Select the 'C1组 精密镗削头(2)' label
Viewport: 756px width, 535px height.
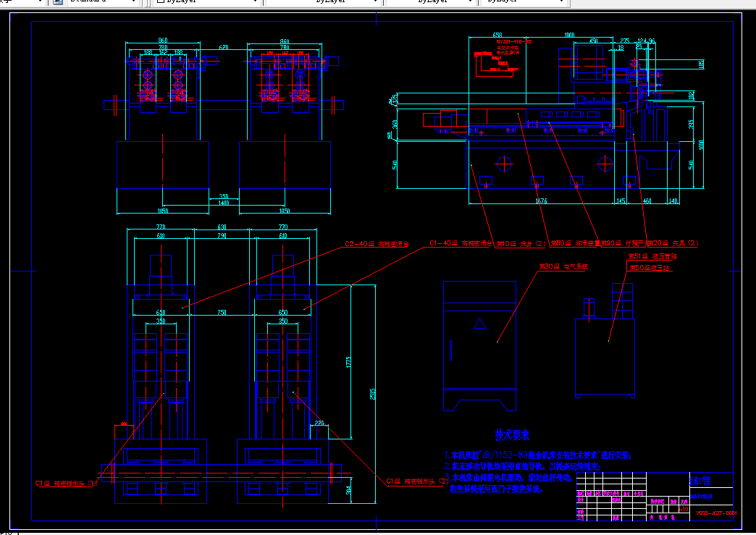[418, 481]
